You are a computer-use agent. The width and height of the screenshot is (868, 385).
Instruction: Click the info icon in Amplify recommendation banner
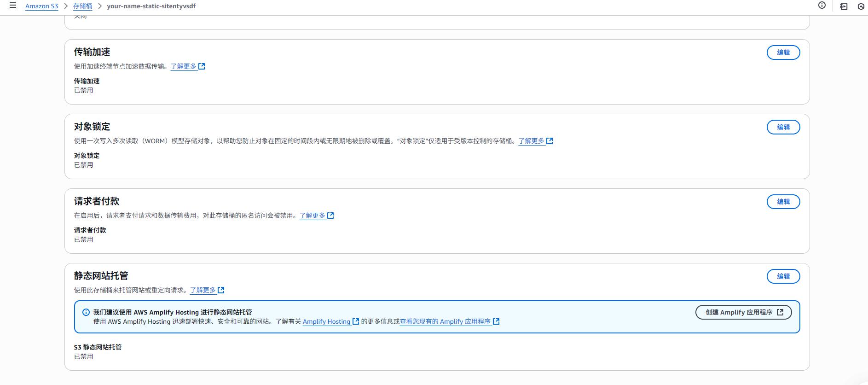point(86,312)
